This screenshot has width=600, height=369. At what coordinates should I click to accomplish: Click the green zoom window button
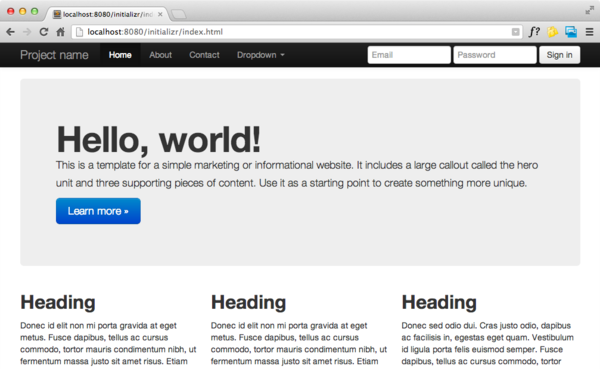tap(34, 11)
